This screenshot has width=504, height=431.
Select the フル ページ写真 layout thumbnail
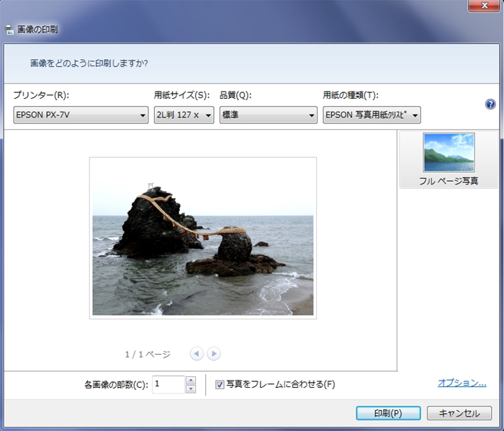(449, 159)
